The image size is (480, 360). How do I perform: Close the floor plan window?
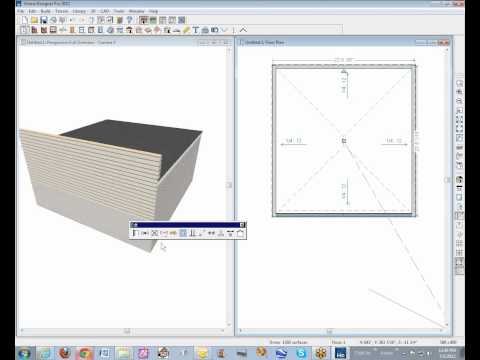click(444, 42)
